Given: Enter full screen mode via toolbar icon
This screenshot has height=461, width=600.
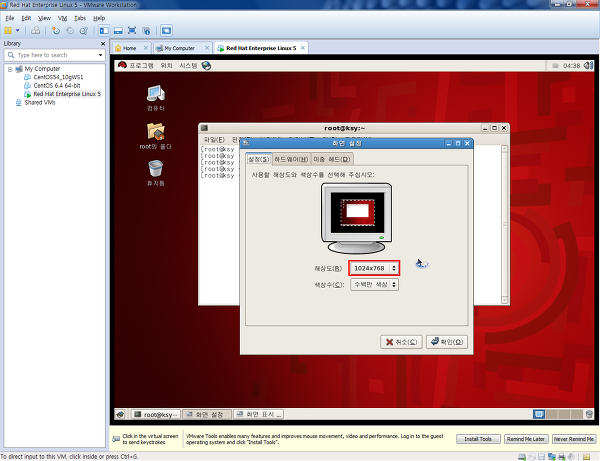Looking at the screenshot, I should tap(132, 31).
